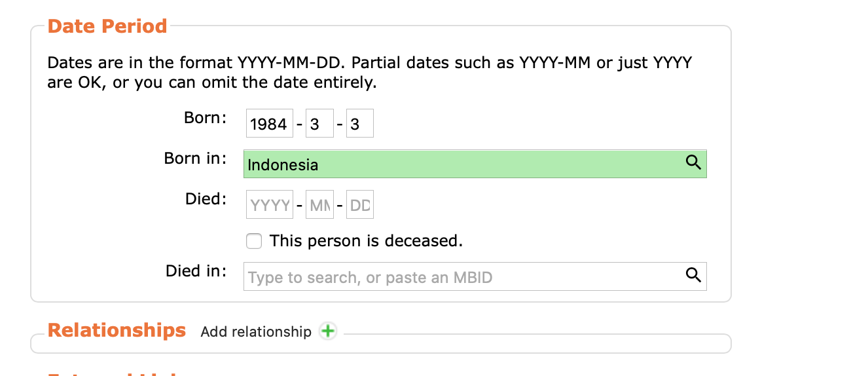868x376 pixels.
Task: Click the 'Add relationship' link text
Action: 256,332
